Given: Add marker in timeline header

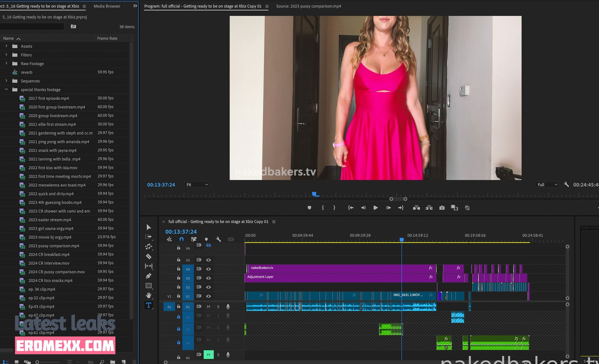Looking at the screenshot, I should point(206,239).
